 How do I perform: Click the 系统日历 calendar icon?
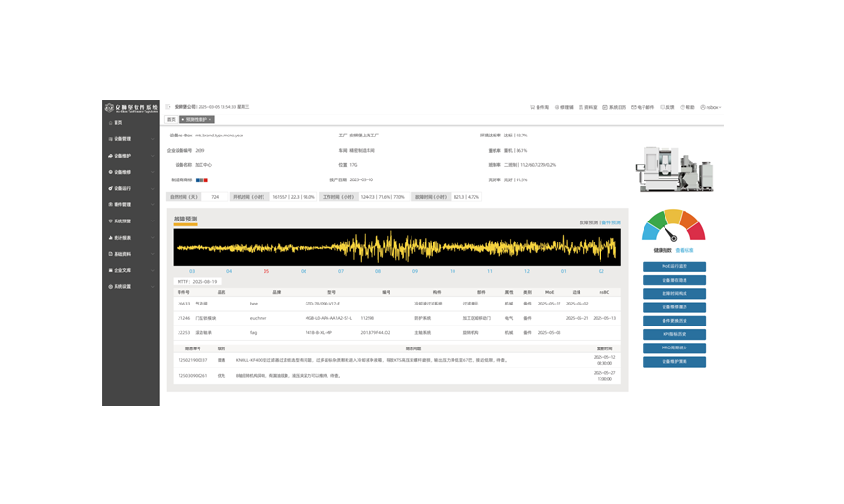click(605, 107)
